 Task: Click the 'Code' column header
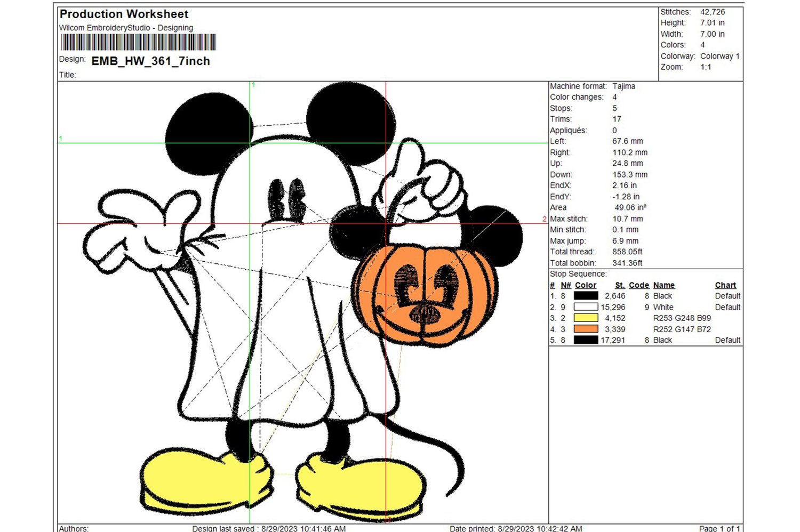click(639, 285)
